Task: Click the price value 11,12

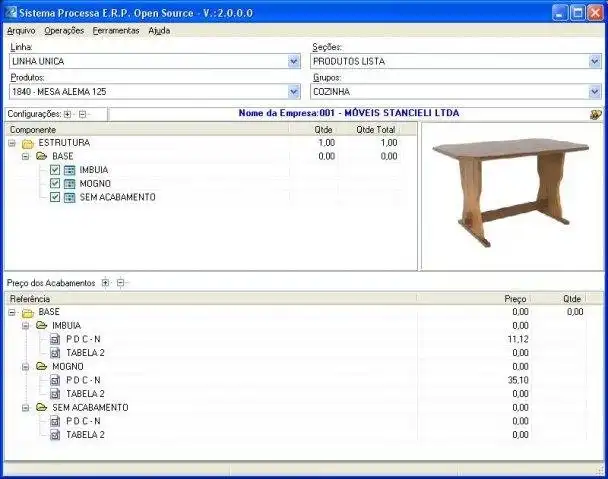Action: click(x=518, y=339)
